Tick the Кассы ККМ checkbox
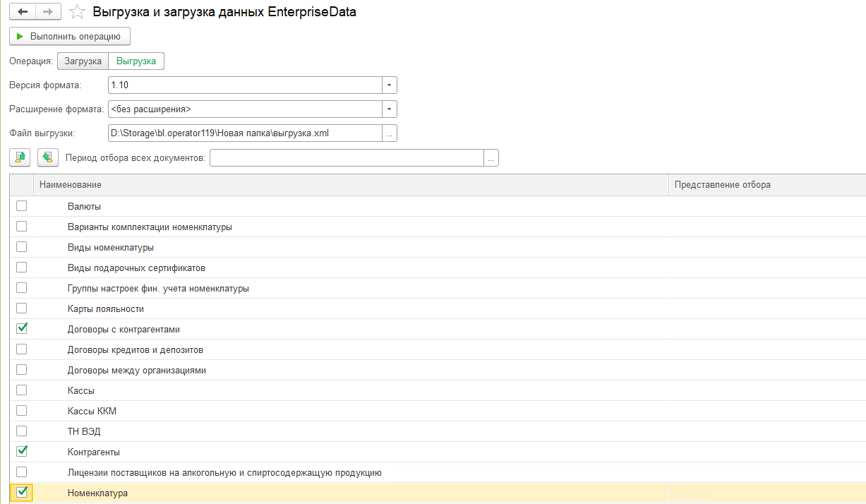This screenshot has width=866, height=504. (21, 410)
